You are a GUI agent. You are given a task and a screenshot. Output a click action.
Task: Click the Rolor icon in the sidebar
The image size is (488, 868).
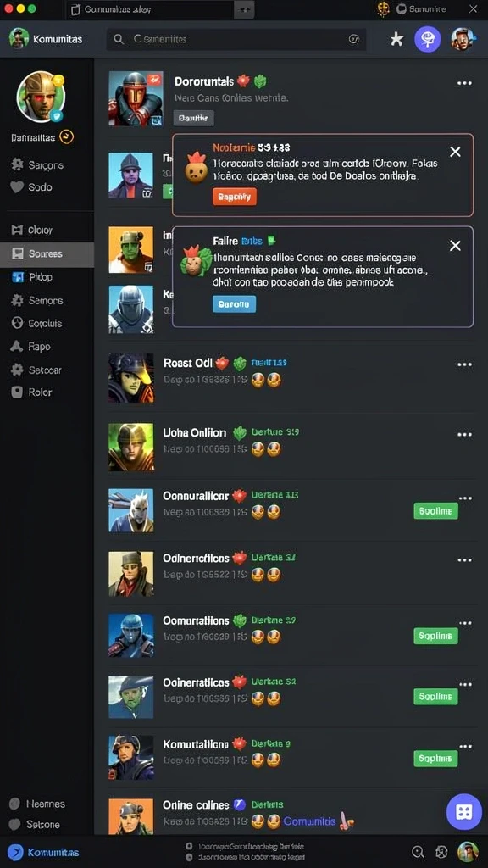click(18, 392)
